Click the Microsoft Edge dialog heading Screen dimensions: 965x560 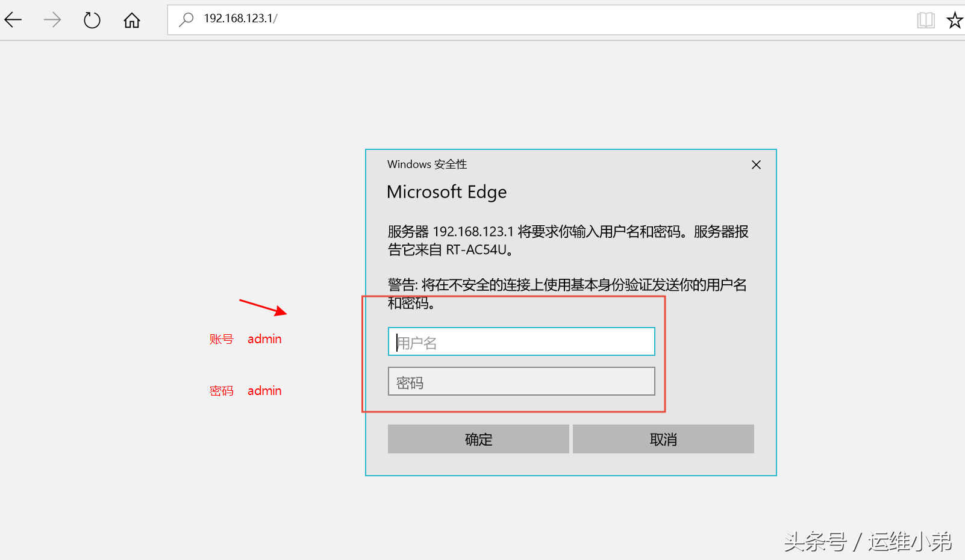click(x=446, y=192)
